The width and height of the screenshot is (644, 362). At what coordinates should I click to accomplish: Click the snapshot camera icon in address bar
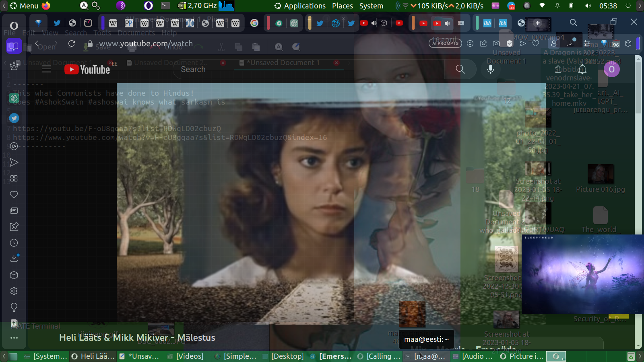[x=496, y=43]
